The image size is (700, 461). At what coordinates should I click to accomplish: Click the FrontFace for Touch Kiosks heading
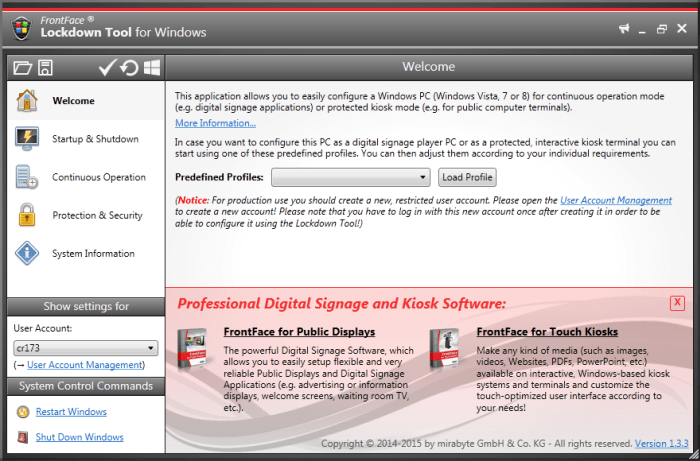pyautogui.click(x=547, y=331)
